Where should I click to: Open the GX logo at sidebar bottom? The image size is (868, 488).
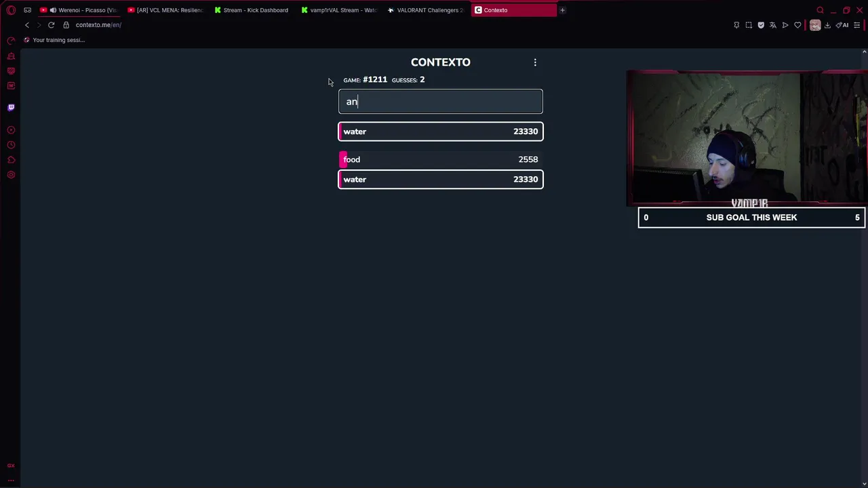pos(11,466)
